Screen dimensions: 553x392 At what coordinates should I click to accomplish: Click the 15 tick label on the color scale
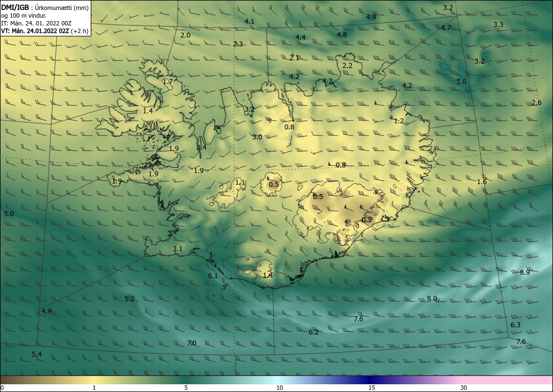tap(372, 388)
